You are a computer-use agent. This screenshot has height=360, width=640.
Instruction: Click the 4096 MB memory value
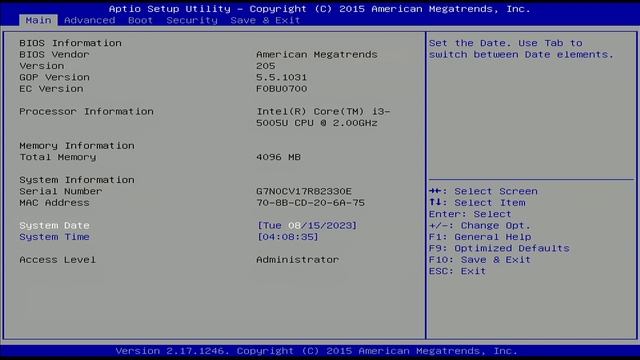pyautogui.click(x=278, y=157)
